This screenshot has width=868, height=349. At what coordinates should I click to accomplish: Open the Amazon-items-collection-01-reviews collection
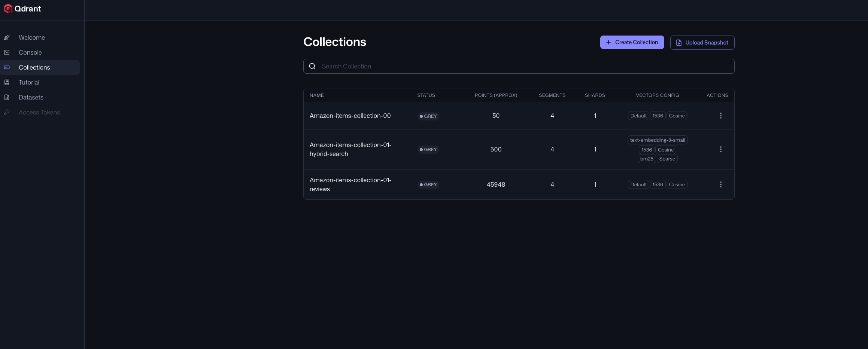tap(350, 184)
